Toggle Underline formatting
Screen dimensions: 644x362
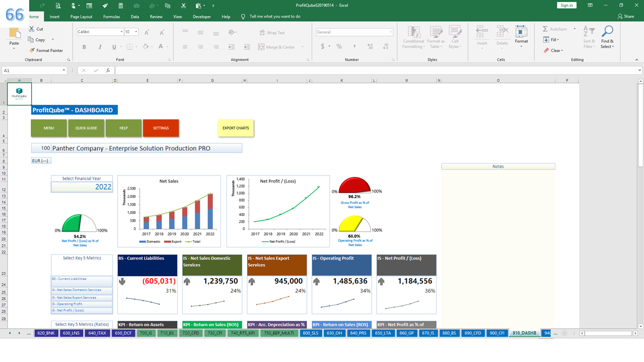114,47
